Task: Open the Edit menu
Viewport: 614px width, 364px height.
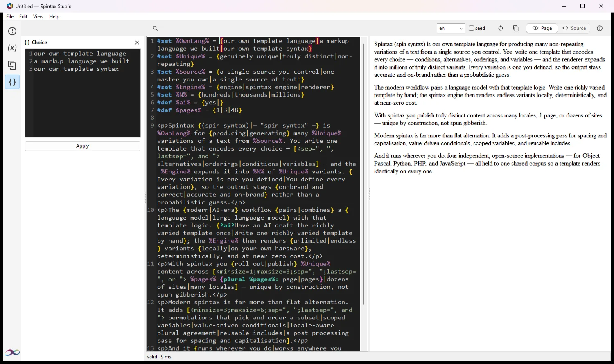Action: pos(23,16)
